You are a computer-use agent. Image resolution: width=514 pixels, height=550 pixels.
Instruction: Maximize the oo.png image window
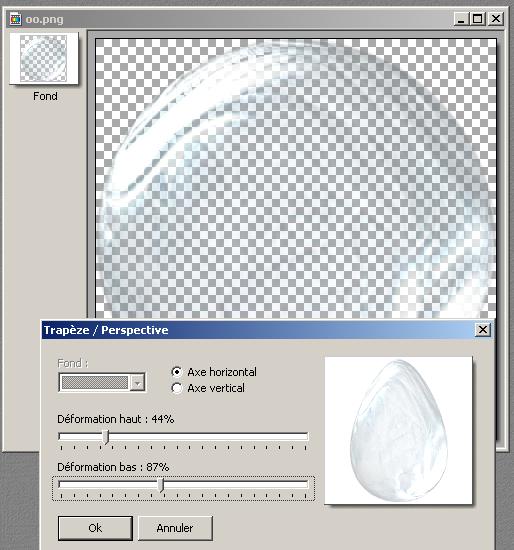(478, 19)
